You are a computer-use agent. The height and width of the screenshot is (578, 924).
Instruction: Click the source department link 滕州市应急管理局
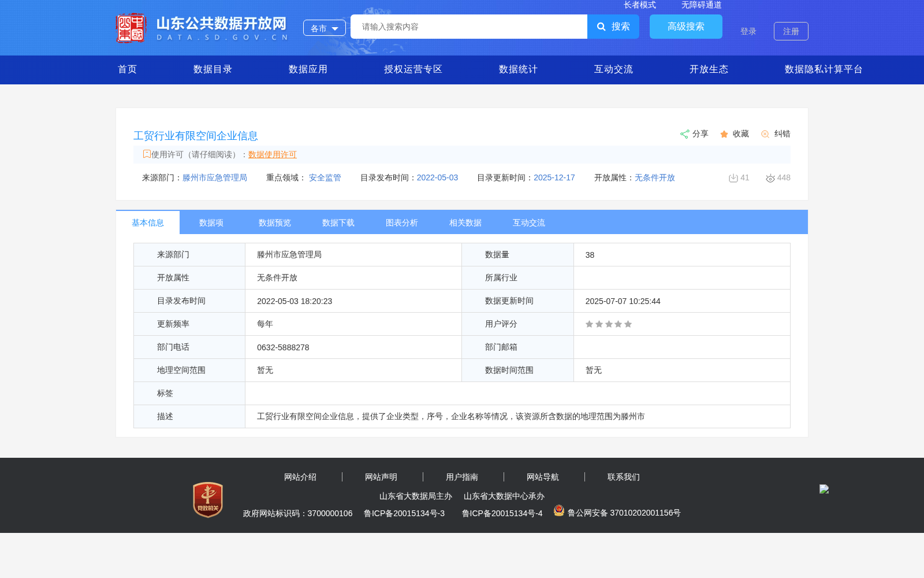pyautogui.click(x=215, y=177)
